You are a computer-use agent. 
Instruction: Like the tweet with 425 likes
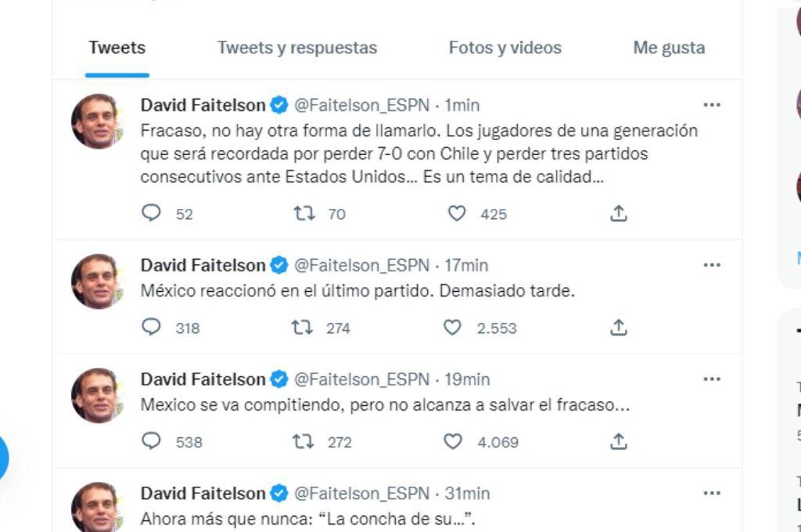tap(457, 214)
